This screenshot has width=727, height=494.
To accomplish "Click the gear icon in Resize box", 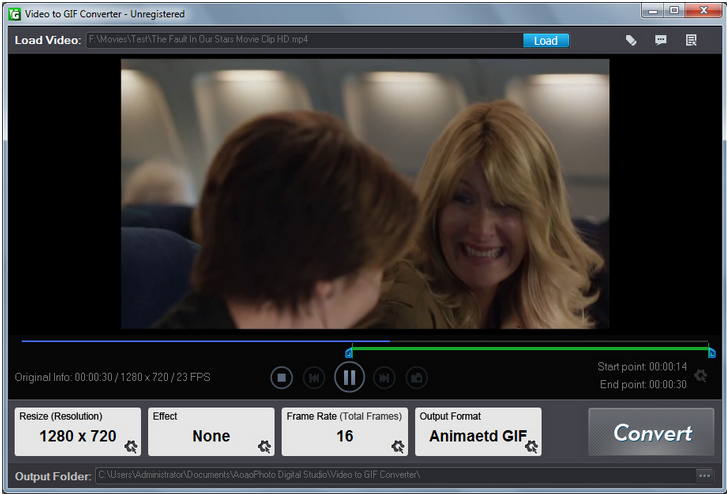I will point(131,446).
